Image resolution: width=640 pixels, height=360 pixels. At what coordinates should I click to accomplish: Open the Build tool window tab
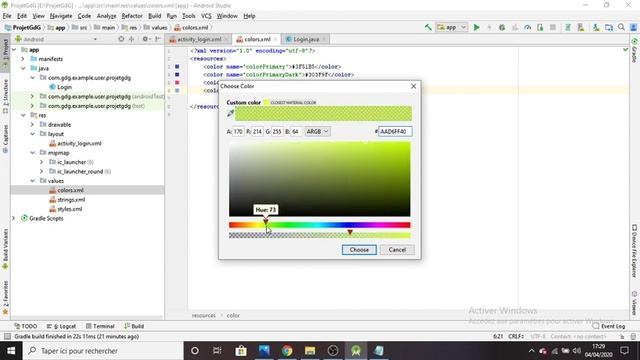tap(134, 326)
